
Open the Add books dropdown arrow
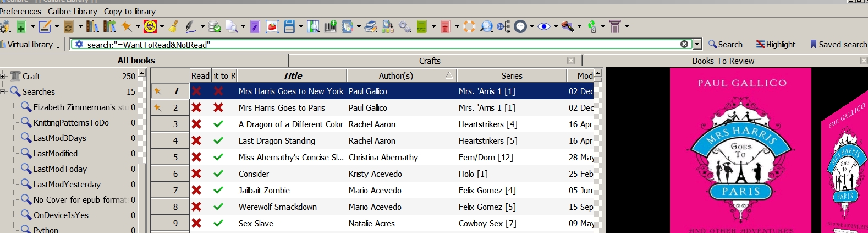[32, 26]
